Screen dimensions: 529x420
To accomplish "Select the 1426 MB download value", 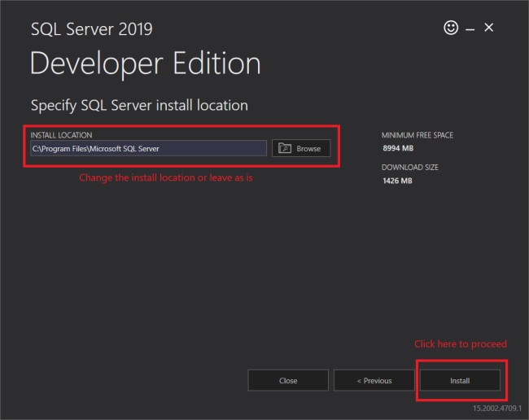I will point(397,181).
